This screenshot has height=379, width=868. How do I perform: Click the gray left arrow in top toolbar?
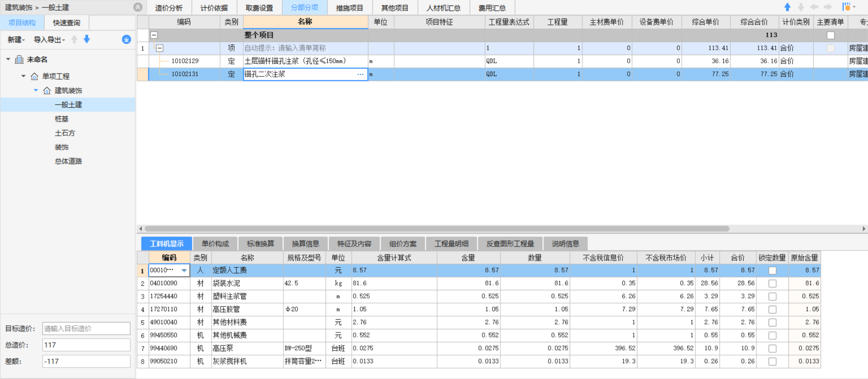pos(814,7)
